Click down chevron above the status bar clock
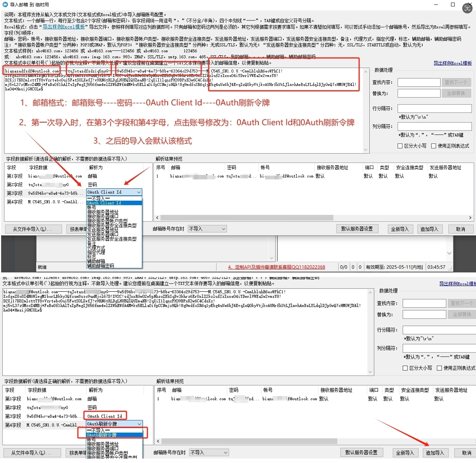Screen dimensions: 476x463 pyautogui.click(x=449, y=253)
